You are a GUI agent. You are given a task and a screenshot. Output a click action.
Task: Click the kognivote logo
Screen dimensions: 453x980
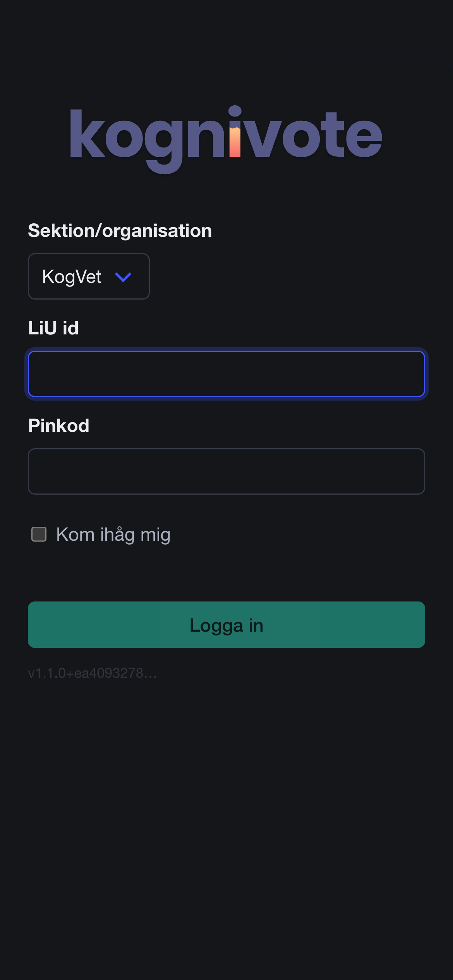click(x=226, y=136)
